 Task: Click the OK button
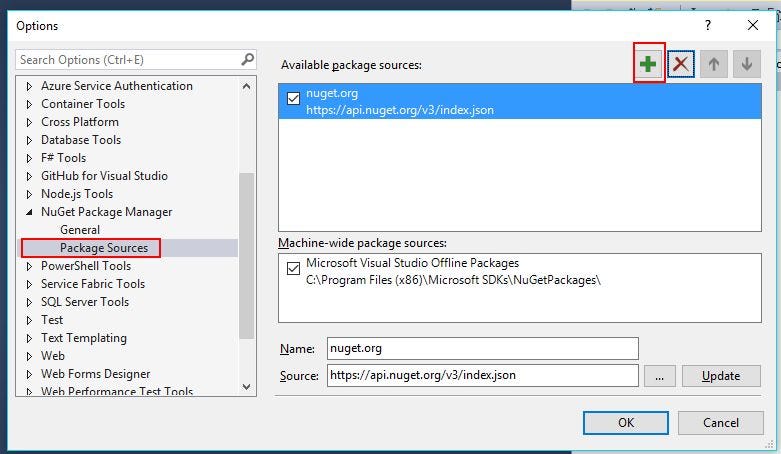(x=626, y=423)
